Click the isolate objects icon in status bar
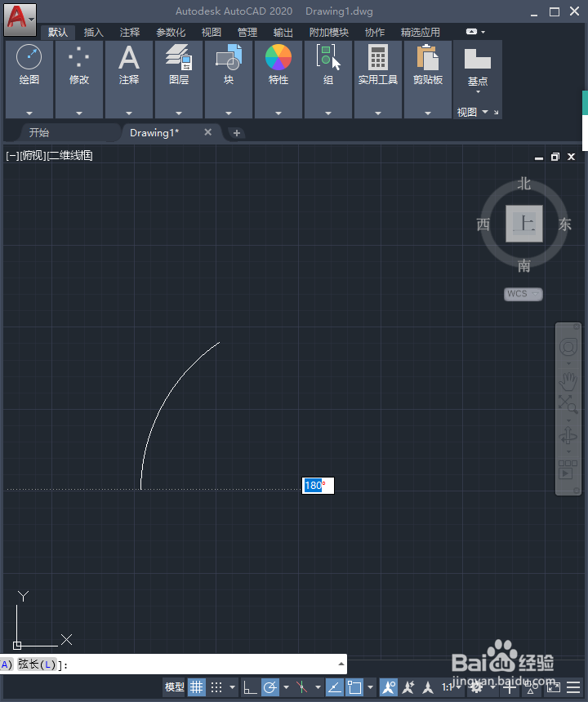 pyautogui.click(x=532, y=687)
